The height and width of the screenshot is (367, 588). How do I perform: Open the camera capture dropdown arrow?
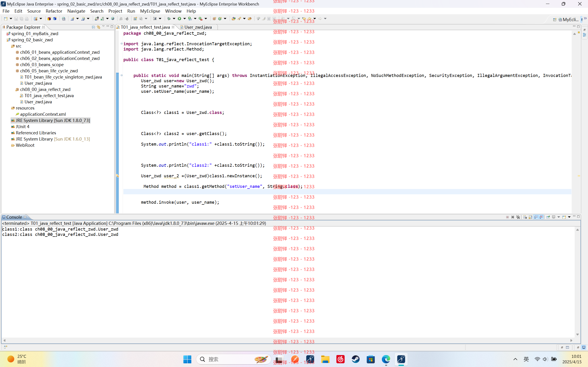(160, 19)
